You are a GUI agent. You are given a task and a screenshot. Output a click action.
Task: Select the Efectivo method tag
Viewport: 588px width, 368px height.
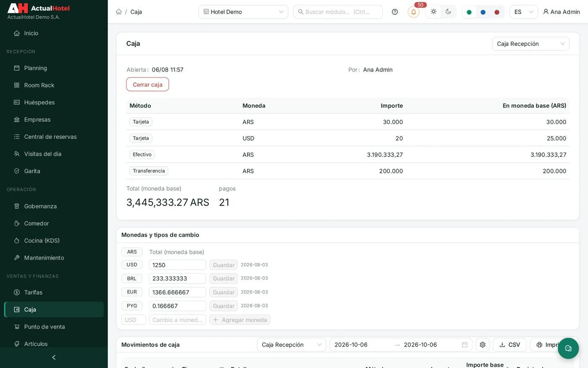(x=142, y=155)
